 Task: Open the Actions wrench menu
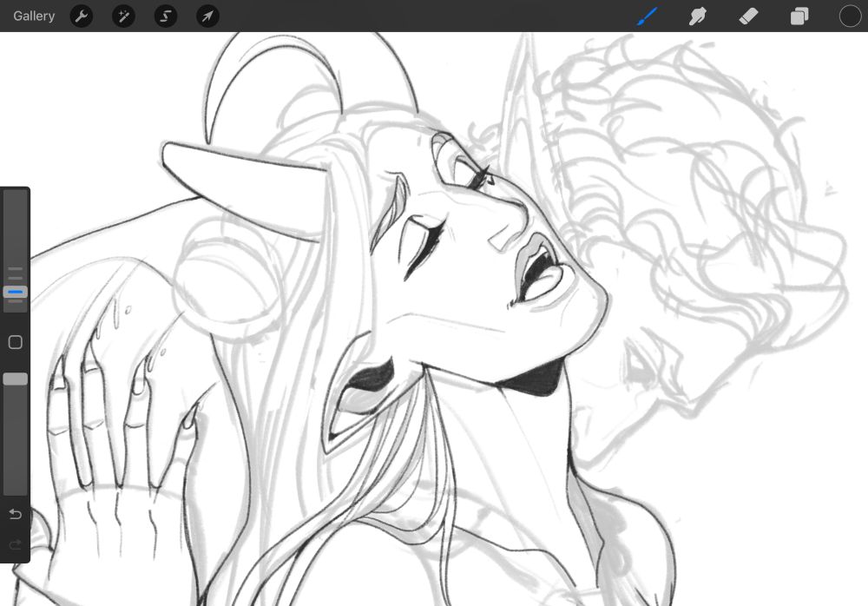coord(82,16)
